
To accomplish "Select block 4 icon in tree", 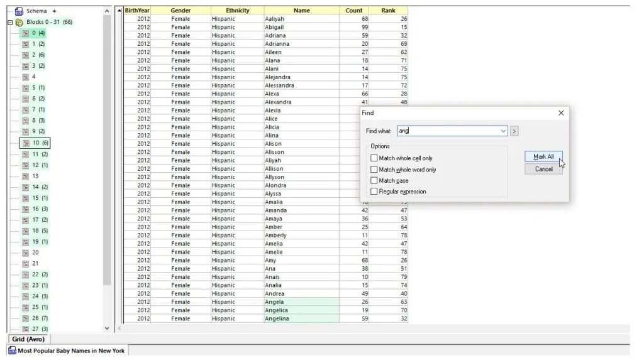I will (26, 77).
